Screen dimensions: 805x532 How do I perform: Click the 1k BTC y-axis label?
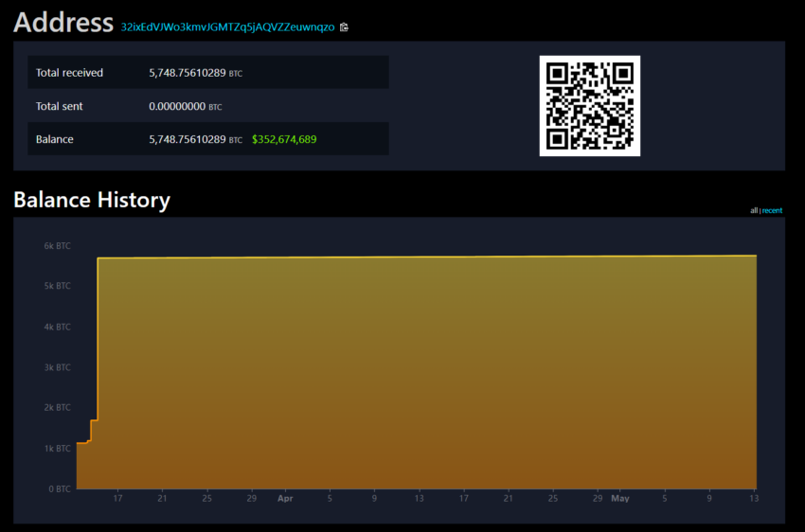click(x=57, y=448)
